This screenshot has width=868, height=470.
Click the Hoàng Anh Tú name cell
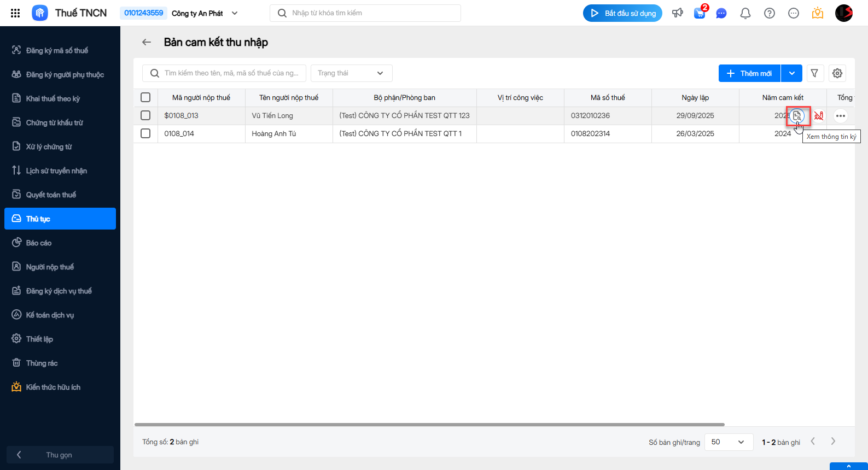pyautogui.click(x=289, y=134)
